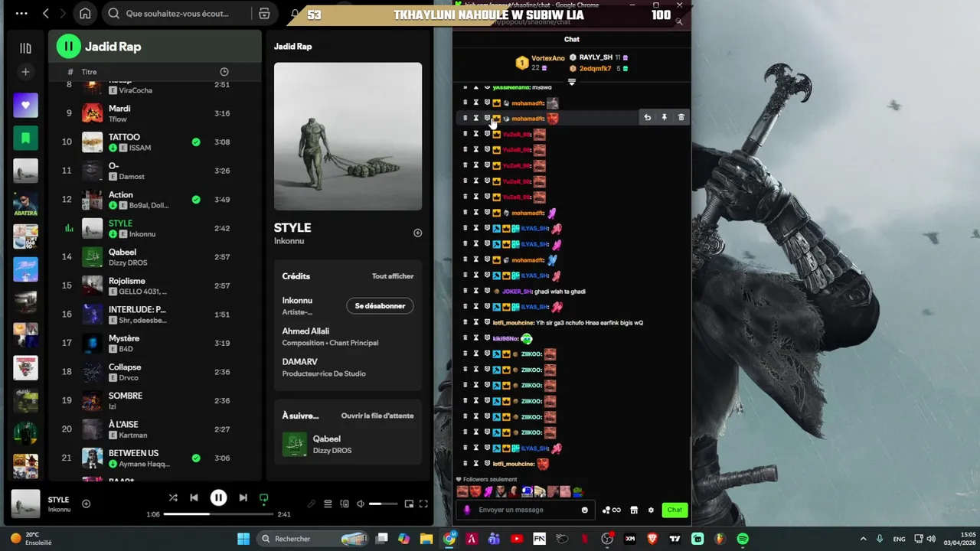
Task: Open Liked Songs purple heart playlist
Action: pos(25,106)
